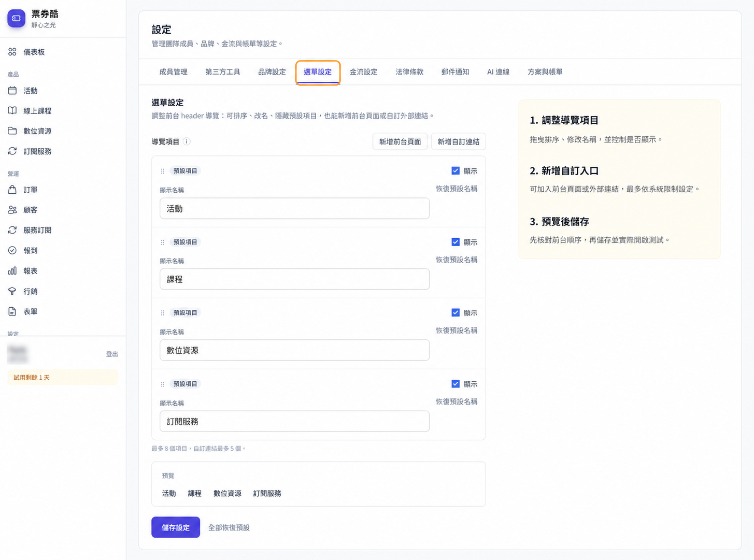The image size is (754, 560).
Task: Toggle 顯示 checkbox for 課程 item
Action: point(456,242)
